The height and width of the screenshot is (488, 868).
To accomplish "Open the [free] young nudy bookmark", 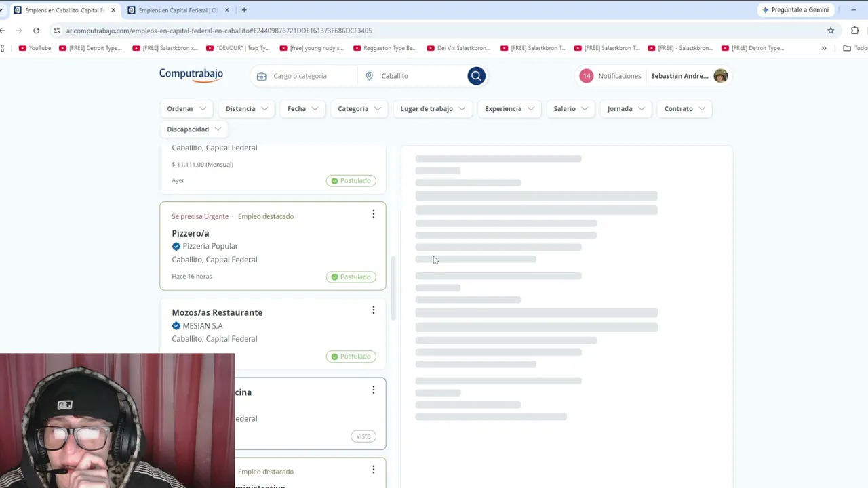I will click(x=311, y=48).
